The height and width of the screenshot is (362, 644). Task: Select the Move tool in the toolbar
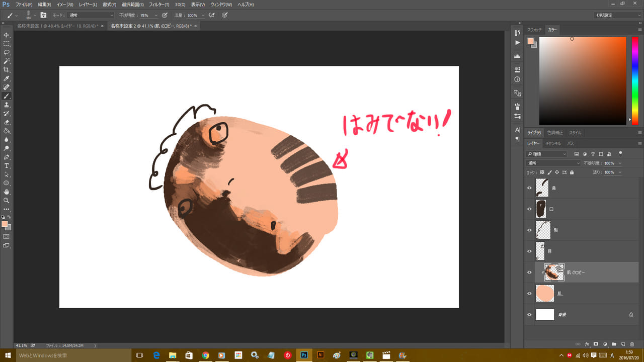[x=7, y=35]
